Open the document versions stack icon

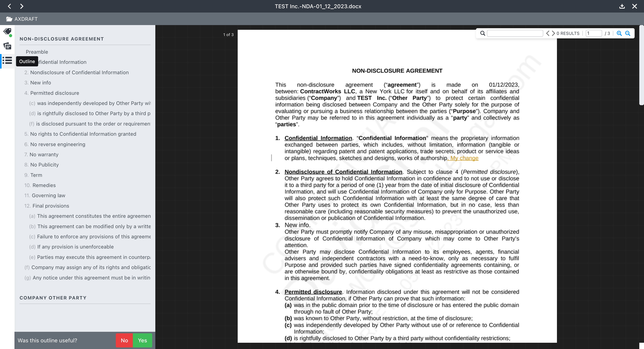(x=7, y=46)
